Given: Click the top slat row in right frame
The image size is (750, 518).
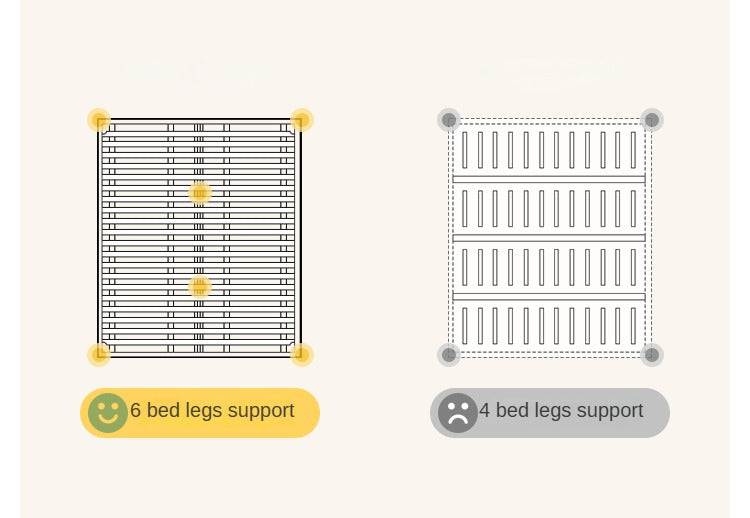Looking at the screenshot, I should point(550,149).
